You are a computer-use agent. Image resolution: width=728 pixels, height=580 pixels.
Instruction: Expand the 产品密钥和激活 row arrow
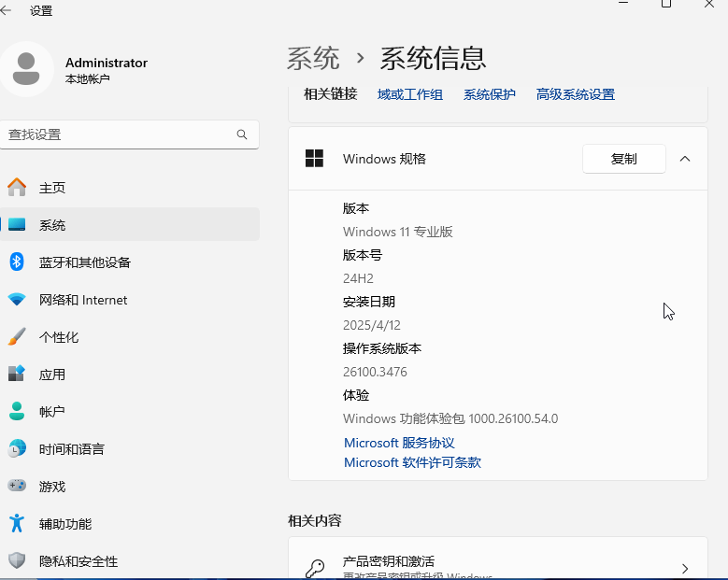click(x=685, y=568)
